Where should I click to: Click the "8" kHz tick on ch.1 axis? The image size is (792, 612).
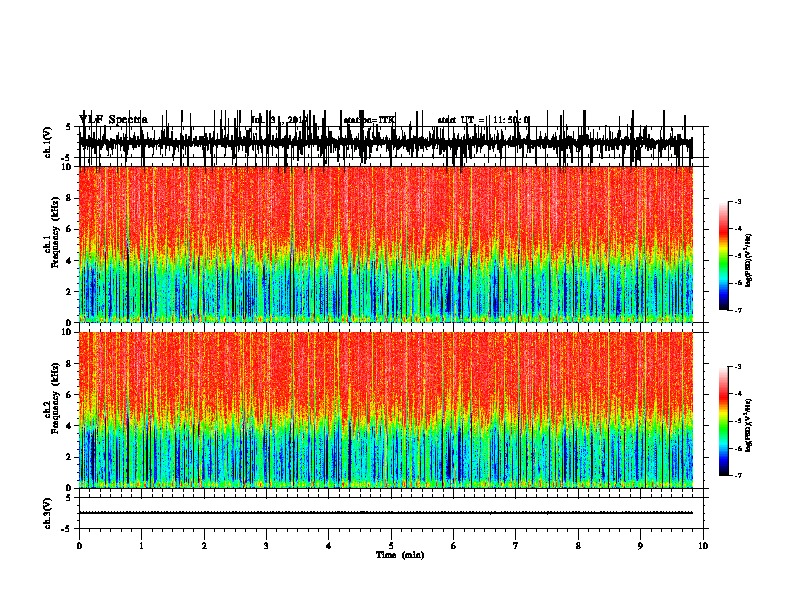coord(70,198)
